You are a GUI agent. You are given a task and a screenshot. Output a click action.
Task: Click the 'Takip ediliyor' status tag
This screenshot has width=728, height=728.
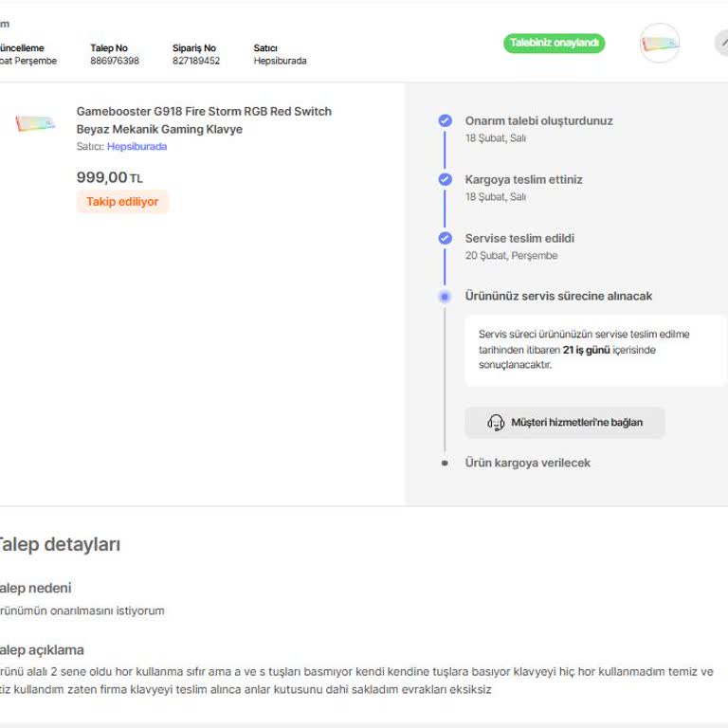click(x=122, y=202)
